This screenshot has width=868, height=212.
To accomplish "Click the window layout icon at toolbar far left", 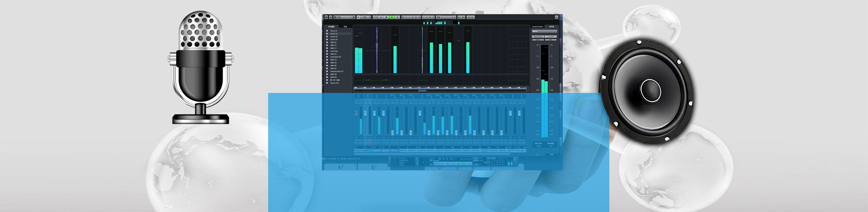I will pyautogui.click(x=326, y=17).
